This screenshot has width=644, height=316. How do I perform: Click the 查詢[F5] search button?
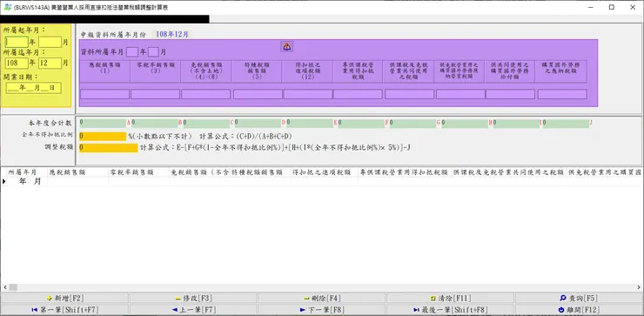coord(579,298)
